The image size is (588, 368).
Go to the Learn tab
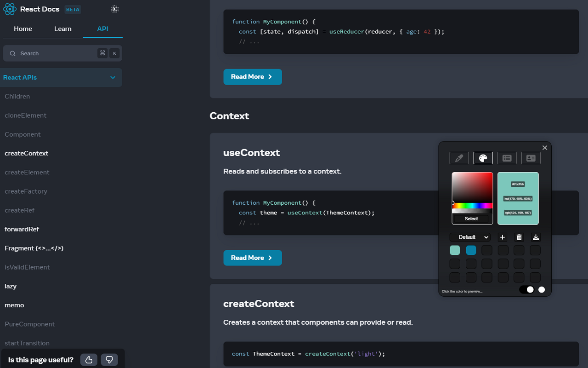63,29
